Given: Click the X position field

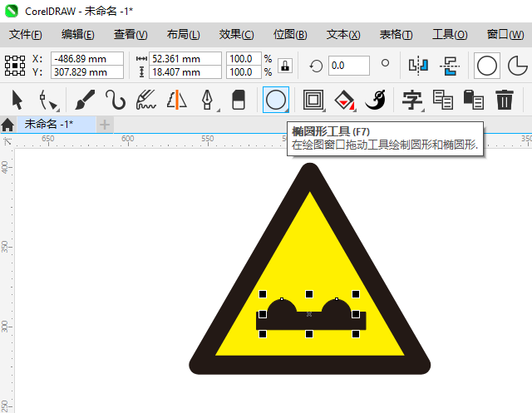Looking at the screenshot, I should [86, 59].
